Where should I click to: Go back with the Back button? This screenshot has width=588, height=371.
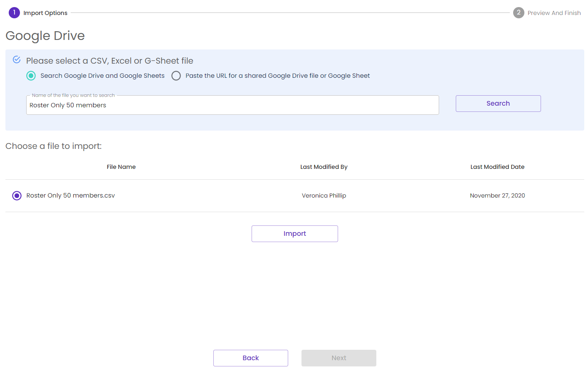click(x=250, y=358)
